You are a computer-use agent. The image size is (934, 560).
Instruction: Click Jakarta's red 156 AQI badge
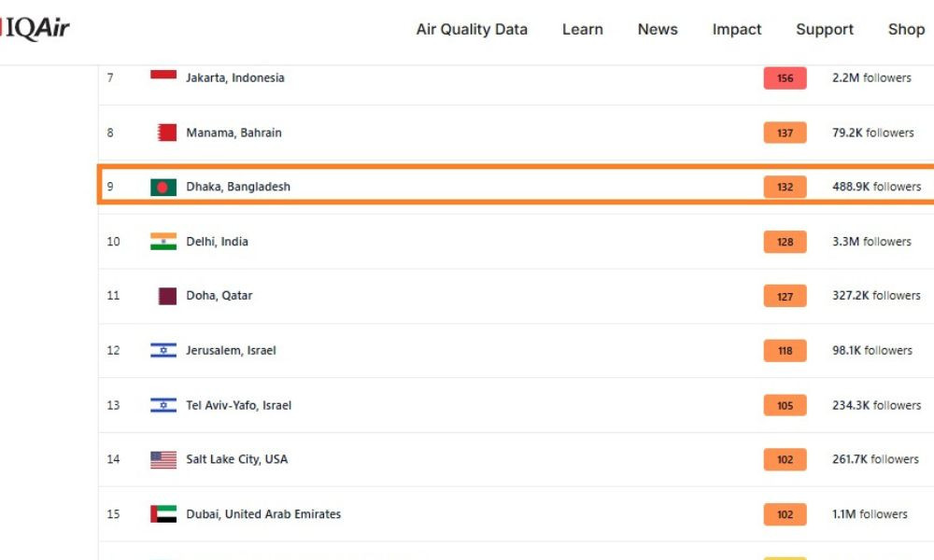tap(785, 78)
